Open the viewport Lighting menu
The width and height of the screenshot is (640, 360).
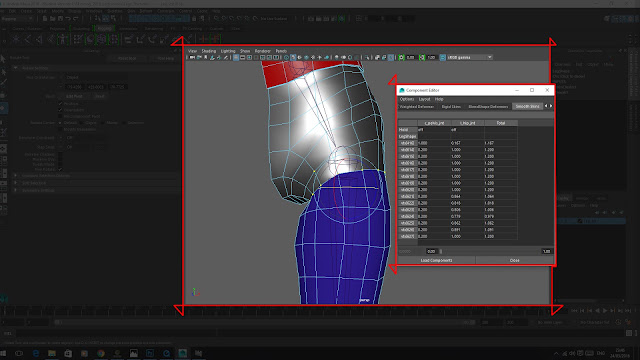tap(228, 51)
